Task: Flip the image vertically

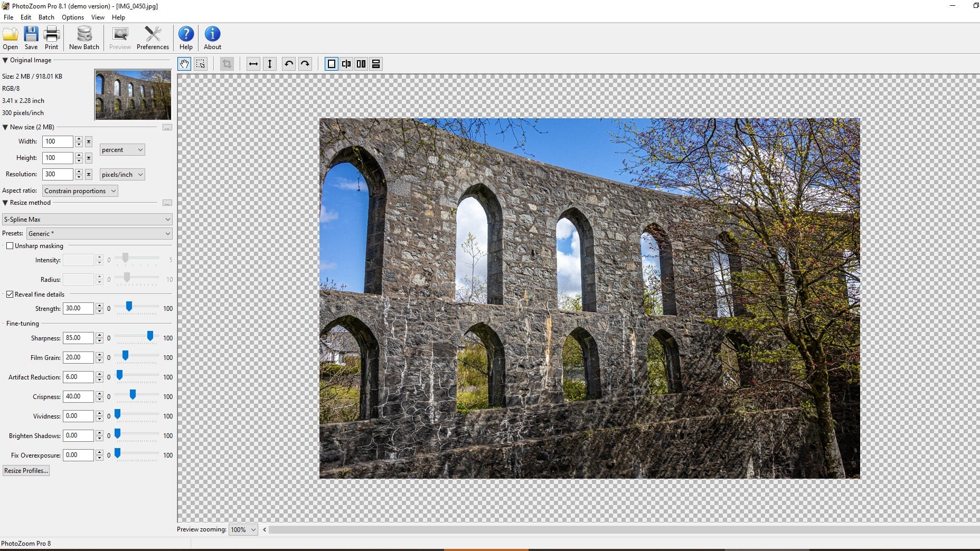Action: coord(270,64)
